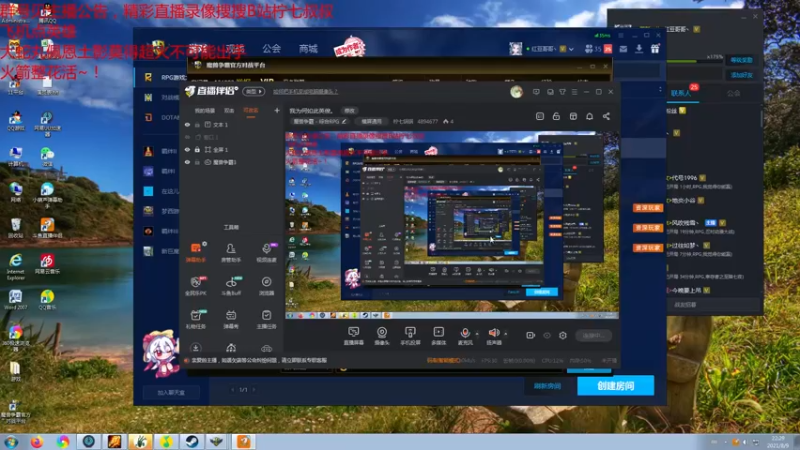The height and width of the screenshot is (450, 800).
Task: Add a 手机投屏 phone casting source
Action: 410,336
